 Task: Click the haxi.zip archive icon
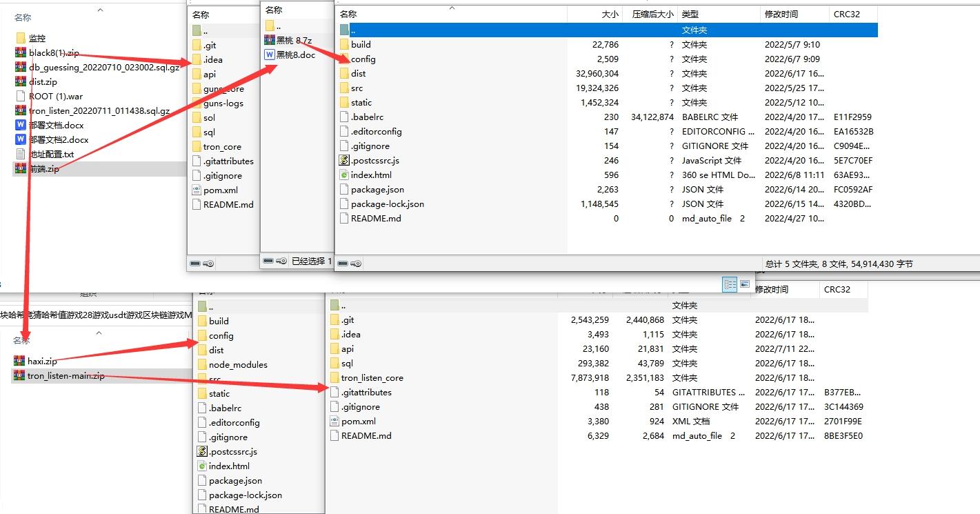coord(19,361)
